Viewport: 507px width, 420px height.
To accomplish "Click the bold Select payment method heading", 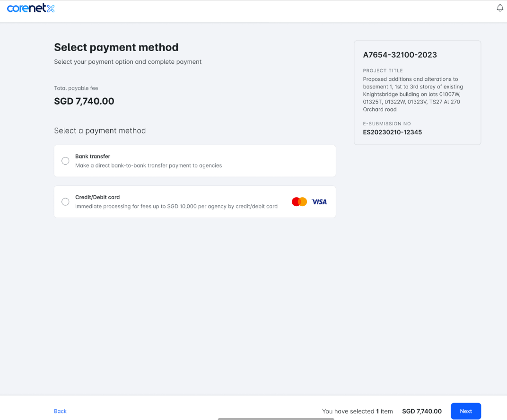I will 116,47.
